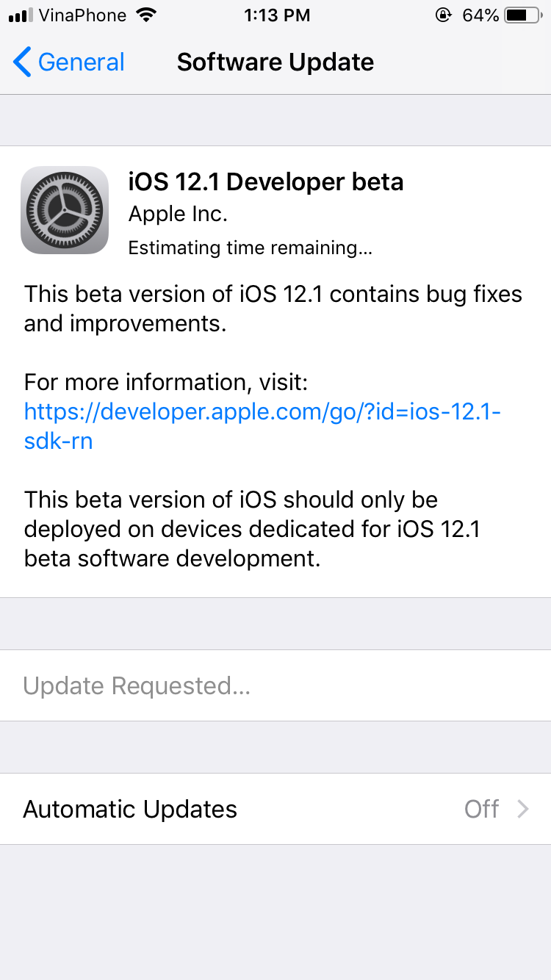This screenshot has width=551, height=980.
Task: Tap the rotation lock status icon
Action: point(443,15)
